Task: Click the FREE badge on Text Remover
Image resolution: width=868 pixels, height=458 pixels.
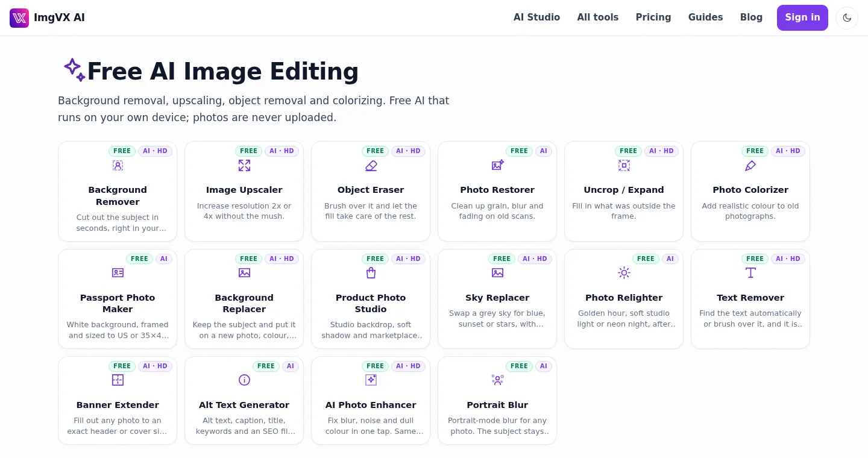Action: pos(755,259)
